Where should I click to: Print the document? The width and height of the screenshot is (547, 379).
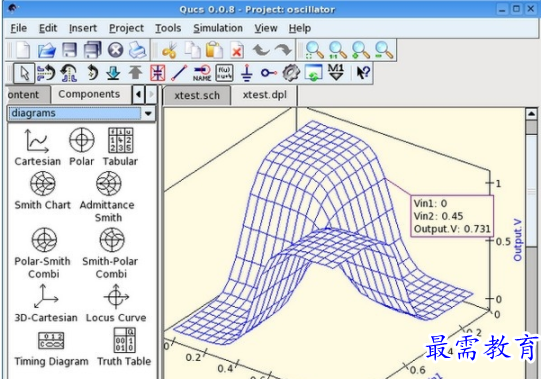click(138, 50)
